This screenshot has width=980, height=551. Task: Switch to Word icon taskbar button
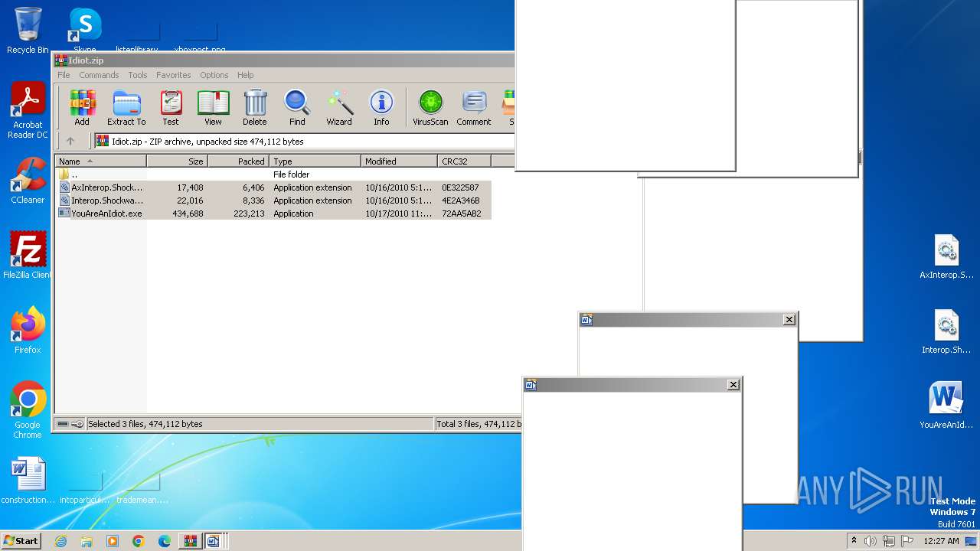tap(214, 541)
